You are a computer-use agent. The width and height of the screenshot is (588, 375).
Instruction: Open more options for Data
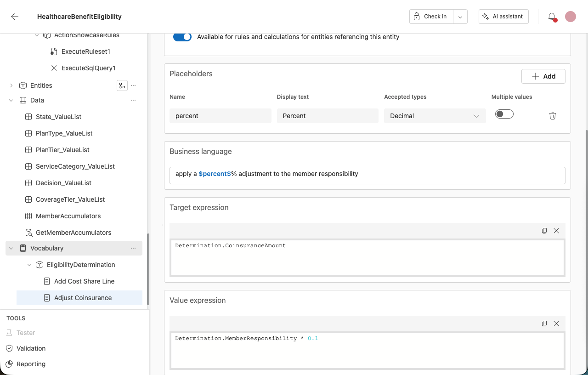click(133, 100)
